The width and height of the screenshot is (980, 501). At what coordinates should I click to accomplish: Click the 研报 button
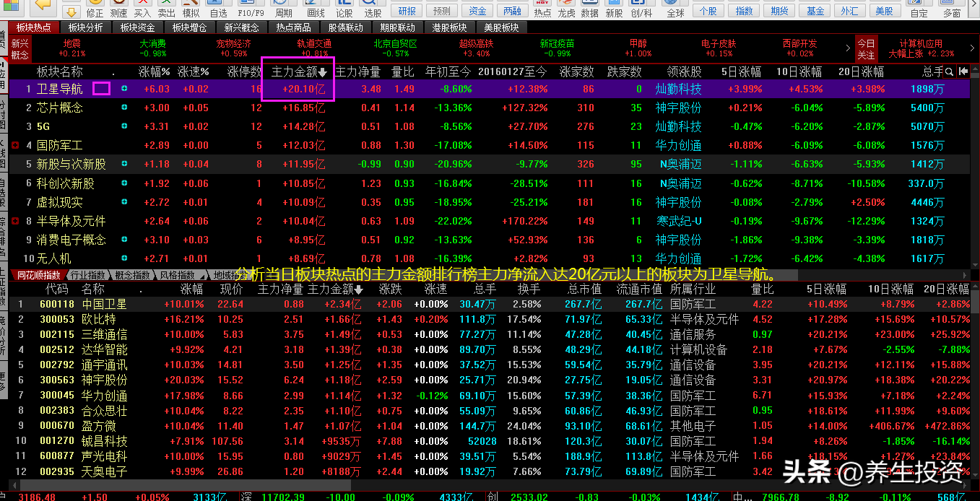pyautogui.click(x=407, y=10)
